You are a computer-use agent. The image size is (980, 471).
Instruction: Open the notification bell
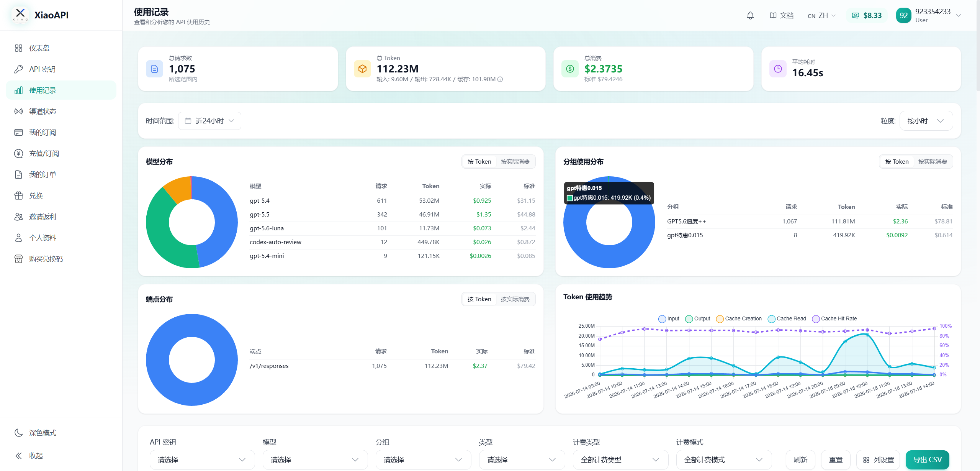click(x=750, y=15)
